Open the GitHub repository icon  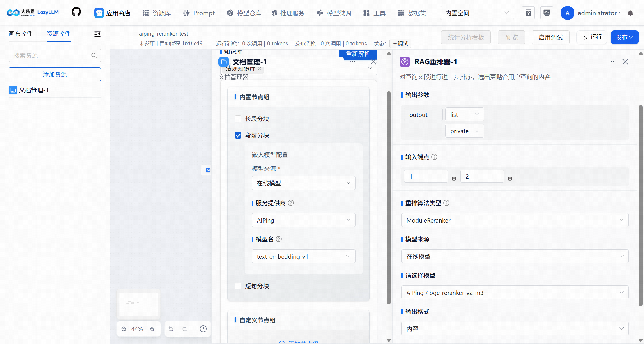pyautogui.click(x=76, y=12)
